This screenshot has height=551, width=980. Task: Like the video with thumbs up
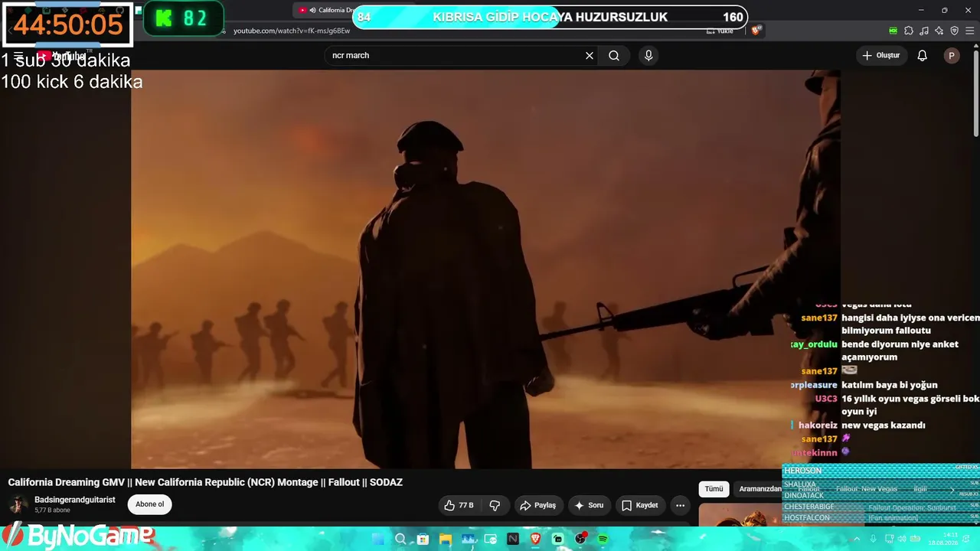(459, 505)
